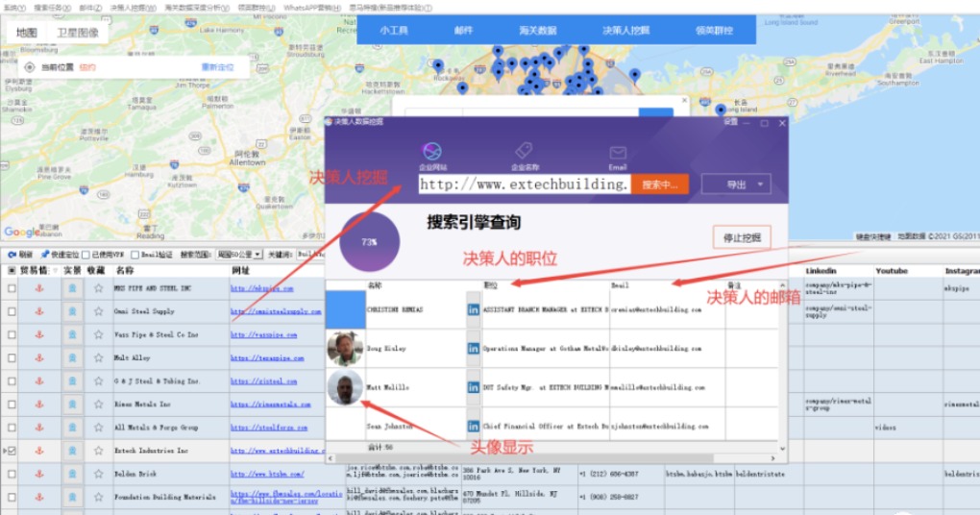Open LinkedIn icon for Doug's Operations Manager row
This screenshot has height=515, width=980.
pyautogui.click(x=473, y=348)
